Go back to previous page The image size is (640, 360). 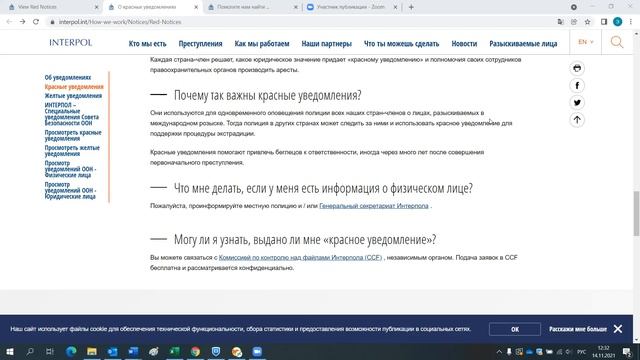click(x=9, y=22)
